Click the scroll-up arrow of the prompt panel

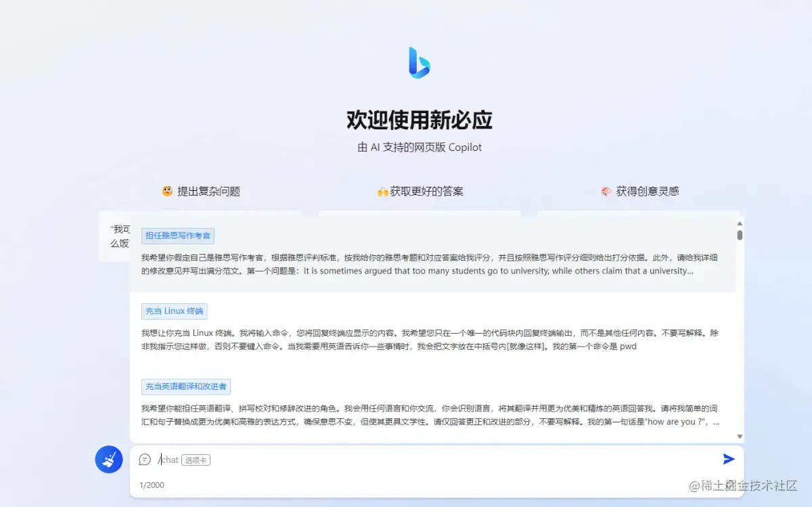coord(739,223)
